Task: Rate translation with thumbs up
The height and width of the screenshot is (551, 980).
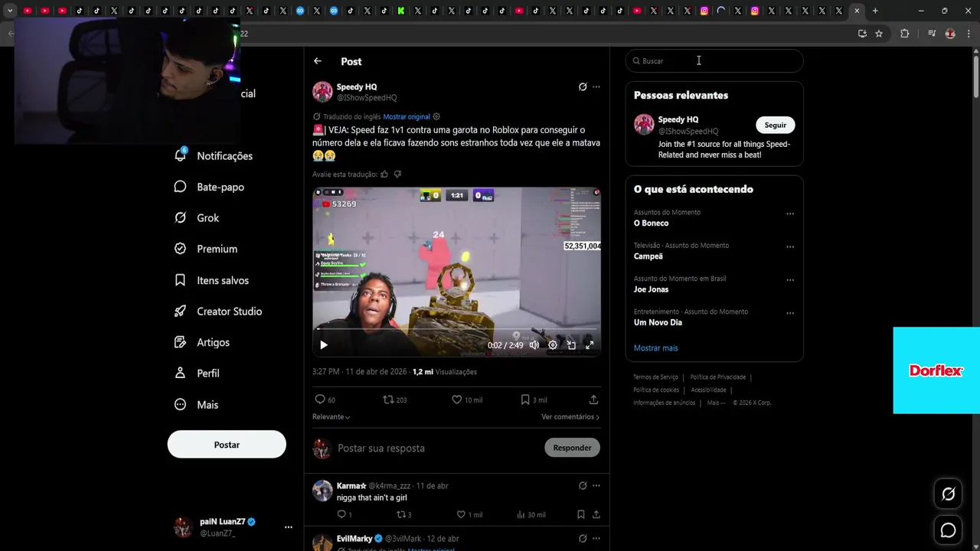Action: click(384, 174)
